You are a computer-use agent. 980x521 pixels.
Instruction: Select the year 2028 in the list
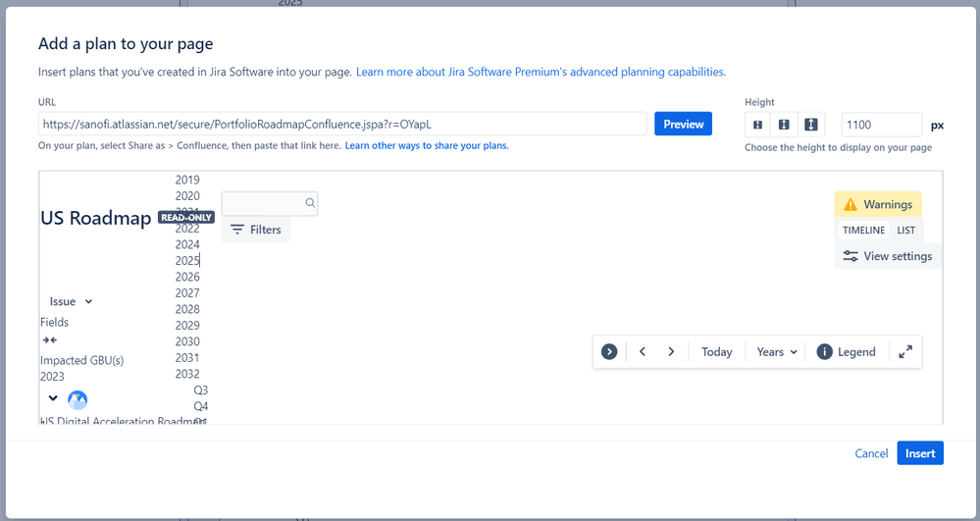click(x=187, y=309)
